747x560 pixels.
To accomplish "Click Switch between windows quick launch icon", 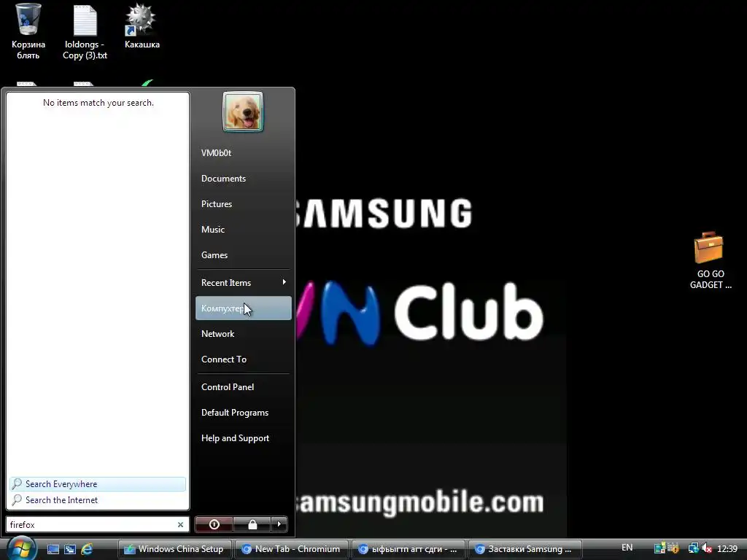I will click(x=70, y=549).
